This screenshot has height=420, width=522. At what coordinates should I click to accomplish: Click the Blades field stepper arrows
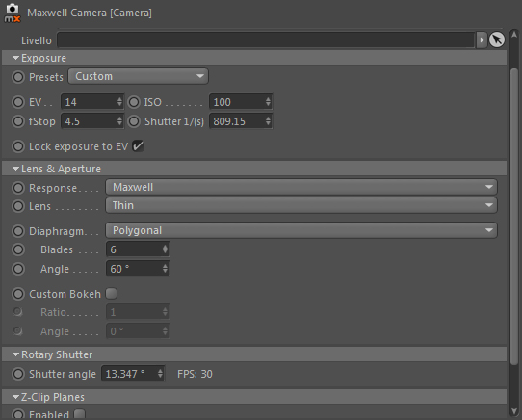click(165, 249)
